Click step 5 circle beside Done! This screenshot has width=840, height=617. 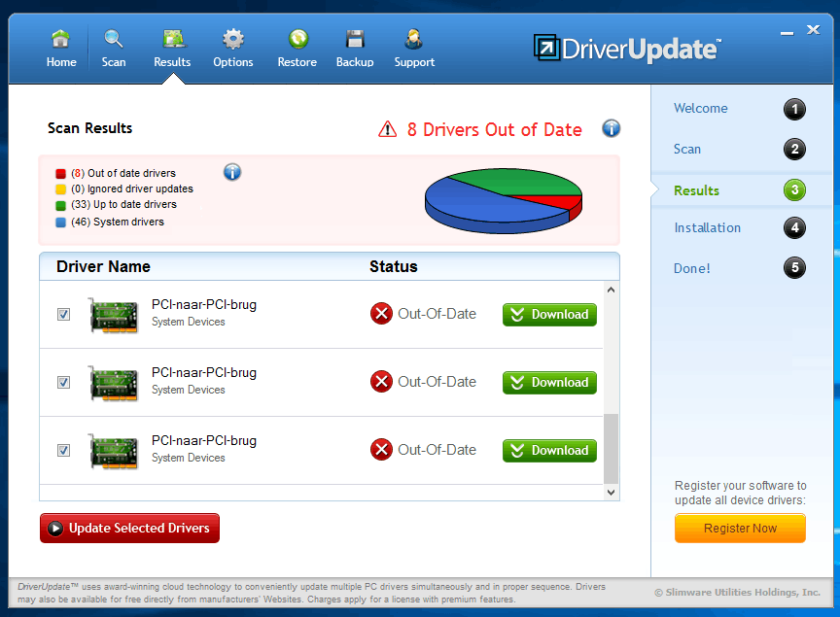point(794,267)
